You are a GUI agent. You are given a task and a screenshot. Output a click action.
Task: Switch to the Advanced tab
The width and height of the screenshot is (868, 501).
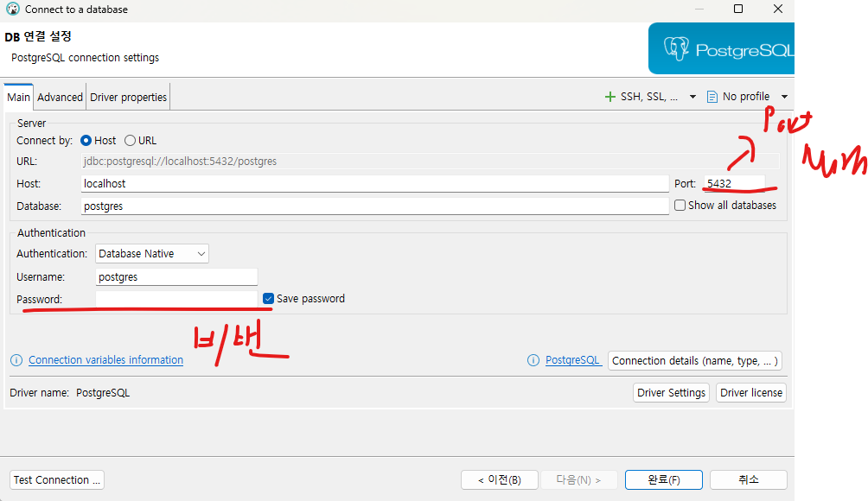pos(60,98)
